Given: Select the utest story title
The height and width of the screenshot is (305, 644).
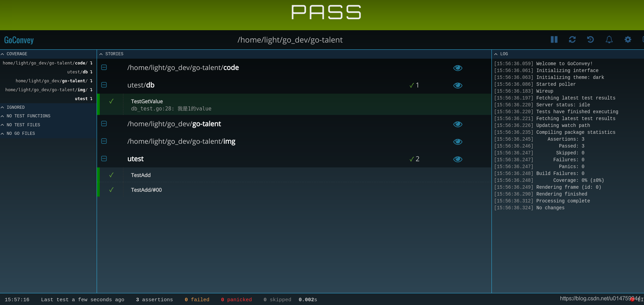Looking at the screenshot, I should pos(135,159).
